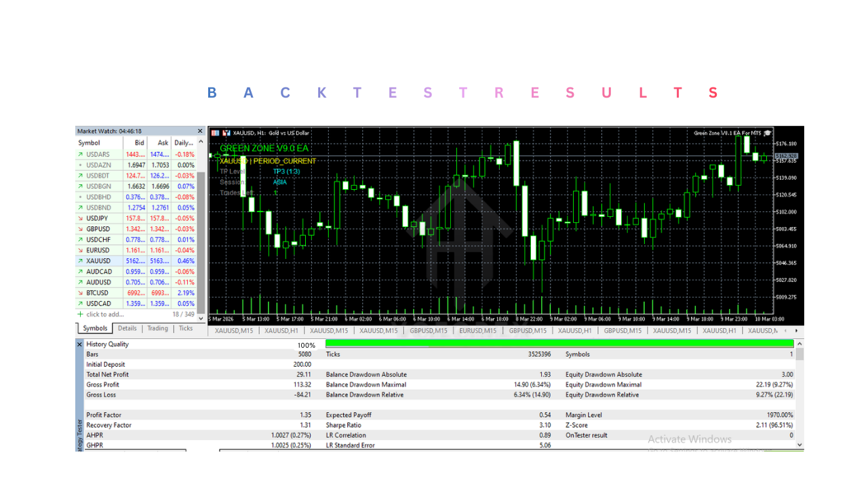Switch to the Details tab in Market Watch
Viewport: 868px width, 488px height.
click(x=127, y=329)
